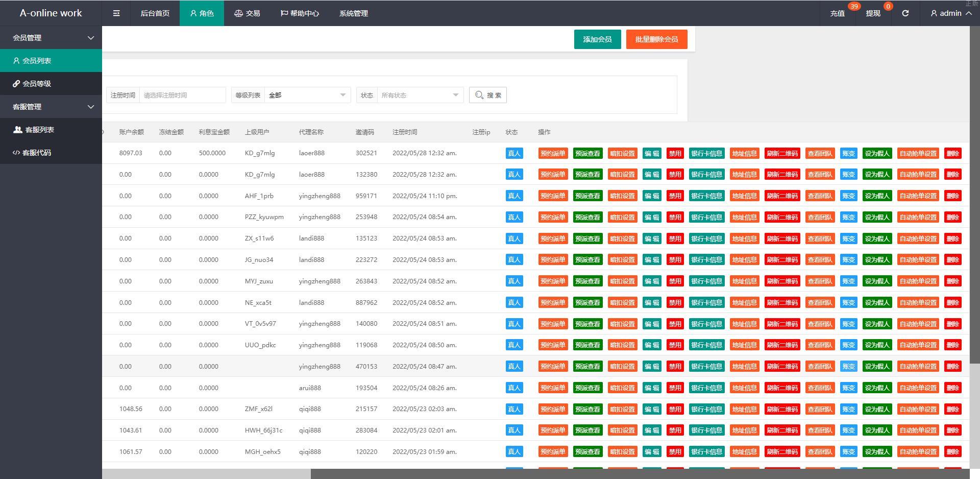
Task: Switch to the 交易 top menu
Action: click(247, 13)
